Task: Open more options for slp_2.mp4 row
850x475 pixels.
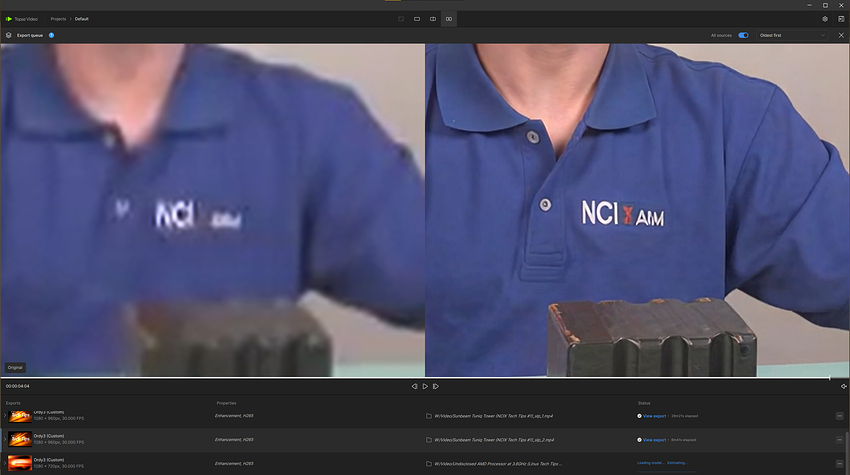Action: (839, 440)
